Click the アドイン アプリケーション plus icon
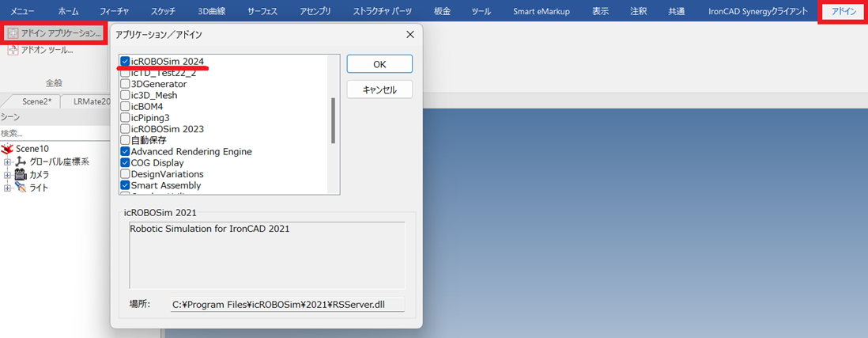The image size is (868, 338). tap(13, 33)
